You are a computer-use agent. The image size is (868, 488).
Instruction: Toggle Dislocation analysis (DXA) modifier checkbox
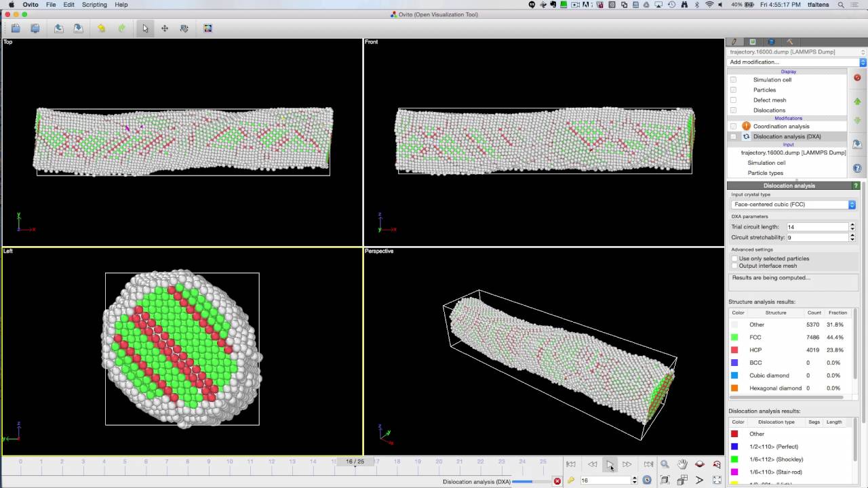pos(733,136)
